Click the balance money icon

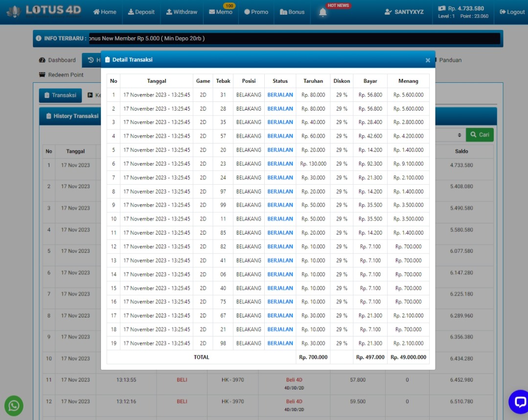442,8
